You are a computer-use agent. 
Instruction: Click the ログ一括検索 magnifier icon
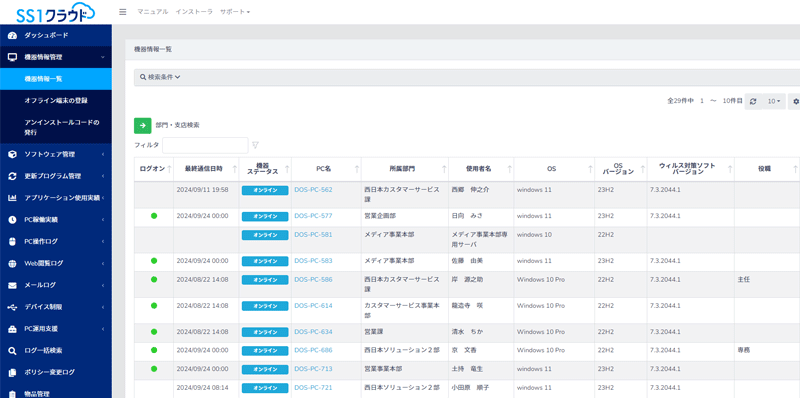[x=13, y=351]
